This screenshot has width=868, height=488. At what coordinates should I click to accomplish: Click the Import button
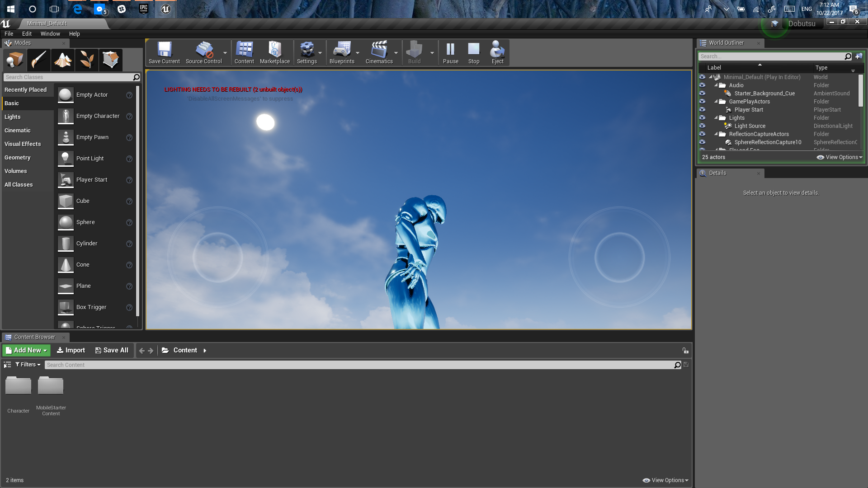click(x=71, y=350)
